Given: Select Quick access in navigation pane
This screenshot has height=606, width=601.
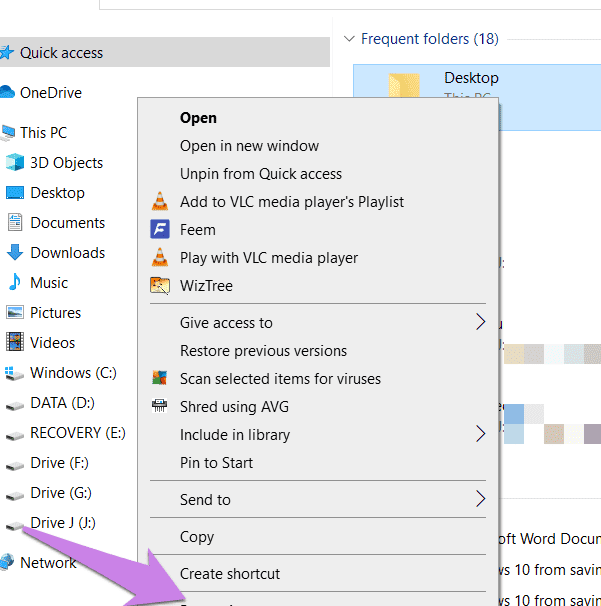Looking at the screenshot, I should [x=164, y=53].
